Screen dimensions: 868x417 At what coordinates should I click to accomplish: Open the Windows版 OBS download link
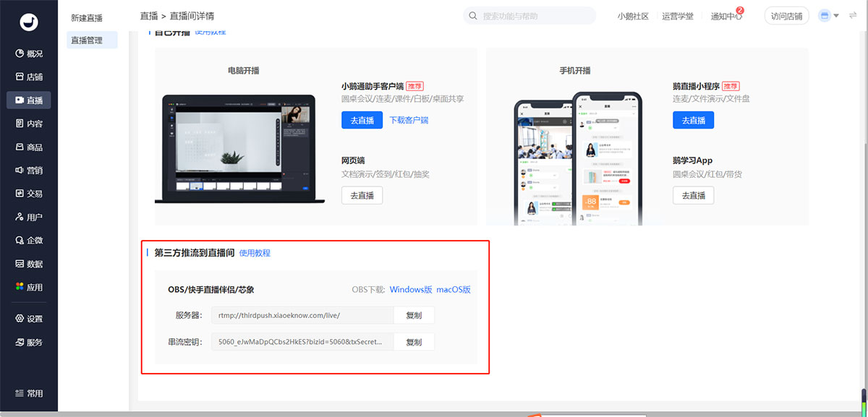(410, 290)
